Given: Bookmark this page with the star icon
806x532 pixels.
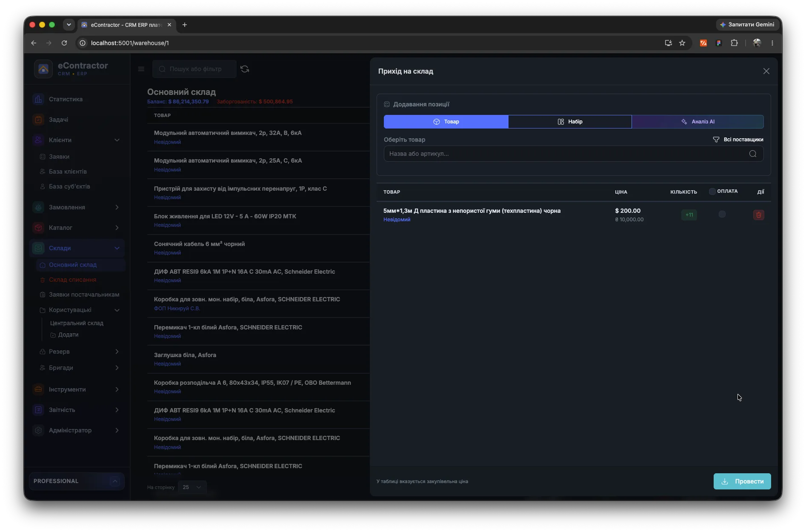Looking at the screenshot, I should point(682,43).
